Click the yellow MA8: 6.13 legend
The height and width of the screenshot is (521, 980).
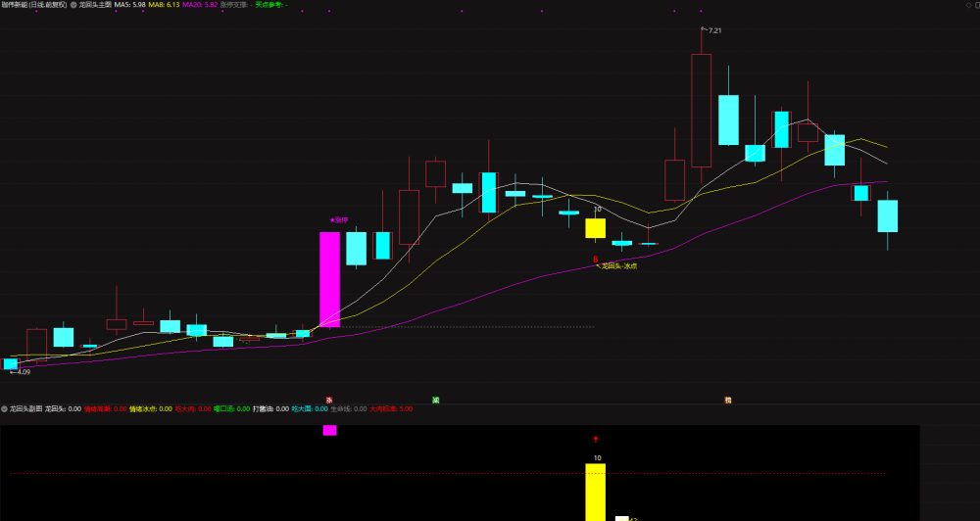(164, 4)
